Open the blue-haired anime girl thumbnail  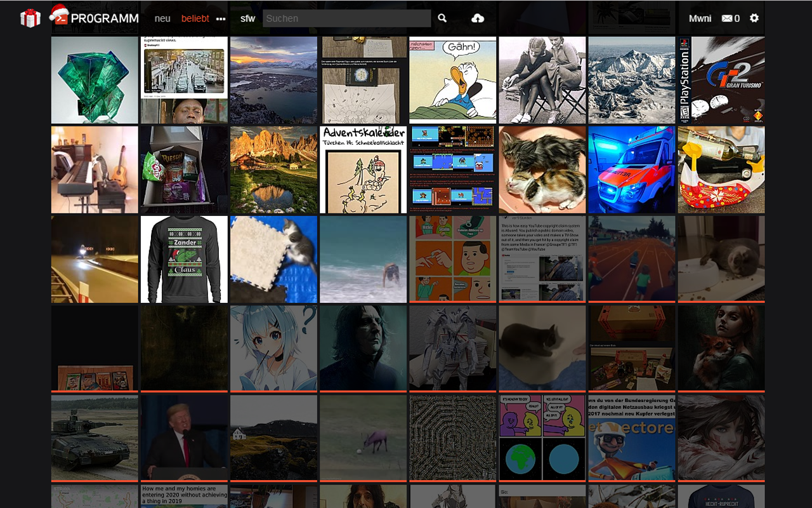pos(273,349)
